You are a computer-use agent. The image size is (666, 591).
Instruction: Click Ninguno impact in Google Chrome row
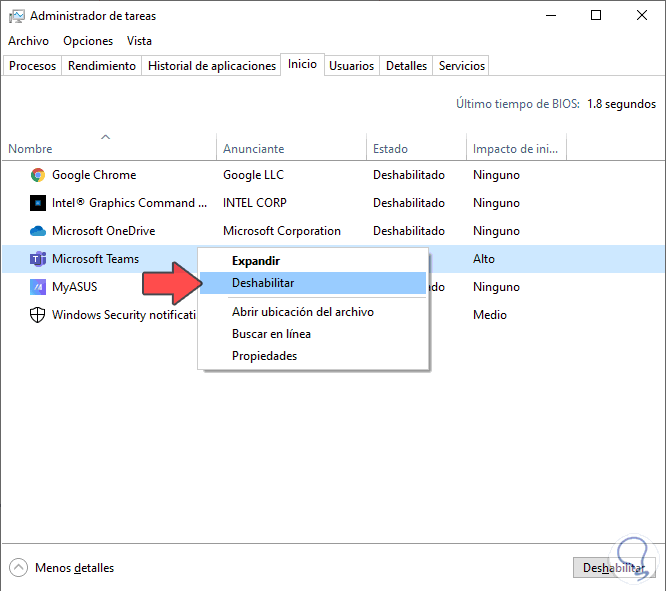tap(497, 175)
